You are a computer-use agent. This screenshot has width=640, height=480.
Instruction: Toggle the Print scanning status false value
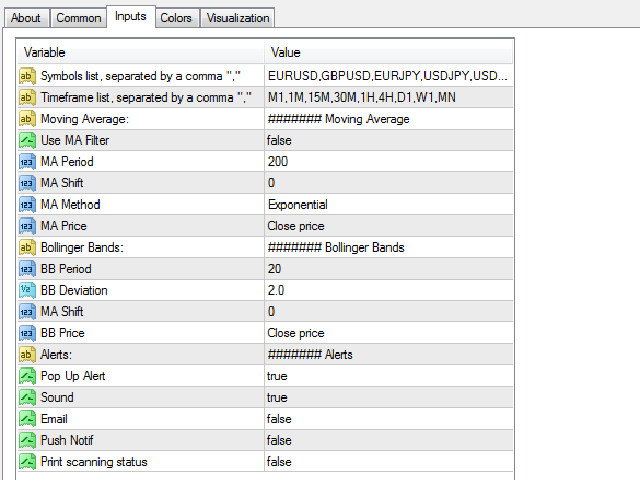click(x=389, y=462)
